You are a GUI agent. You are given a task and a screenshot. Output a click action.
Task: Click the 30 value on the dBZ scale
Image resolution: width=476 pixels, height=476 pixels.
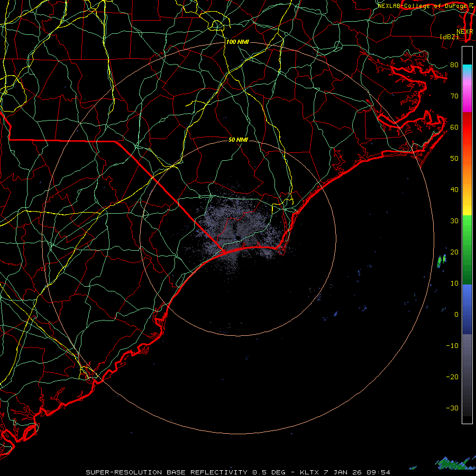(454, 221)
